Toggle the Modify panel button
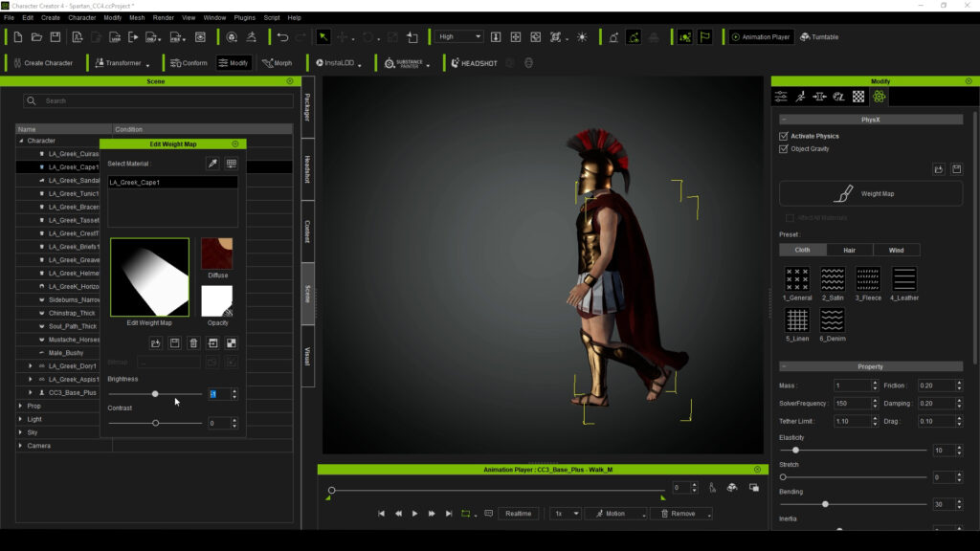 point(234,63)
